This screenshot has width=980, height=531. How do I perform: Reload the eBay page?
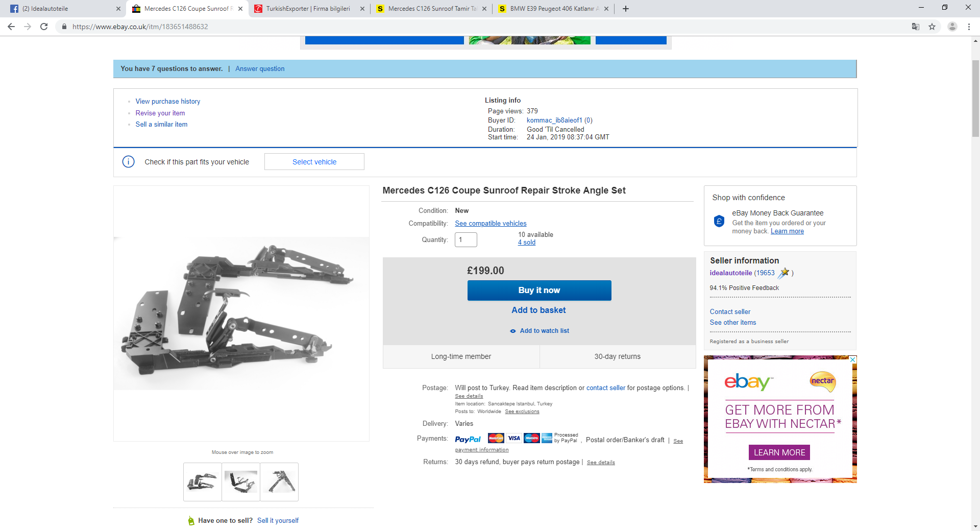point(44,27)
